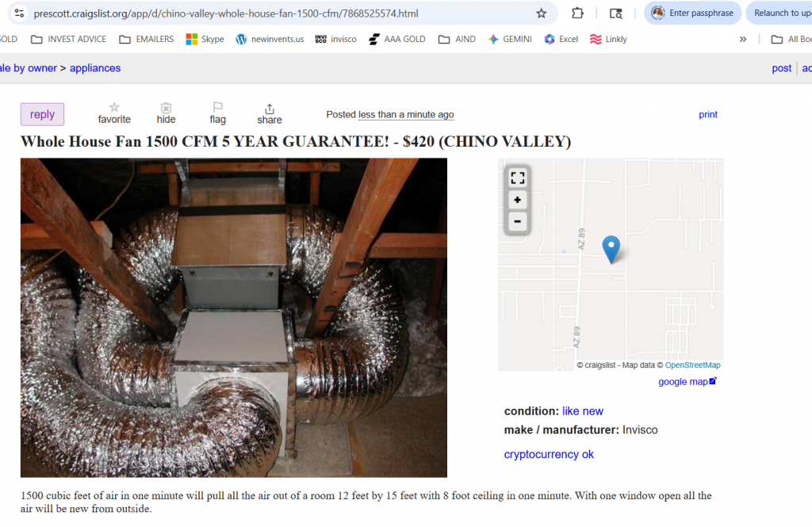View site information icon in address bar

coord(19,13)
